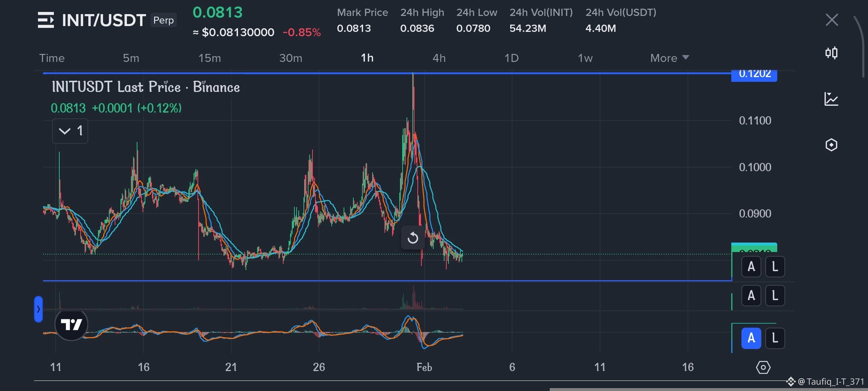This screenshot has height=391, width=868.
Task: Toggle auto scale A on volume pane
Action: pyautogui.click(x=751, y=295)
